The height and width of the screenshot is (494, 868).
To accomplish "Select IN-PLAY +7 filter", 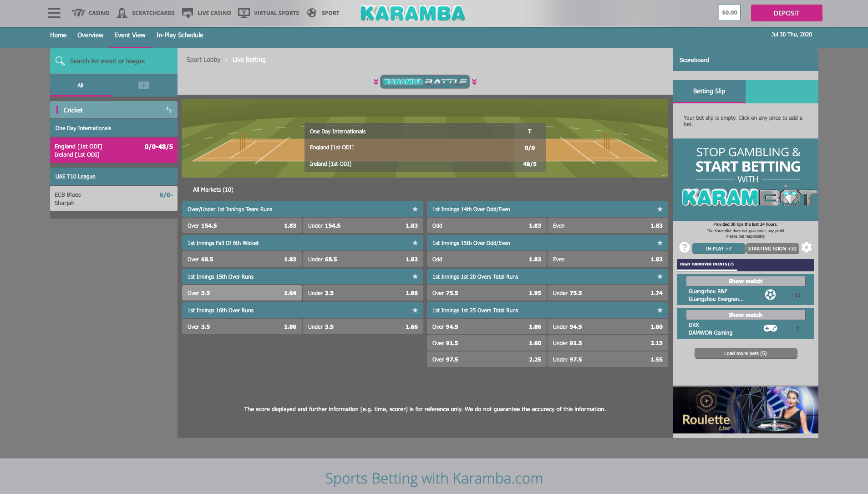I will tap(719, 249).
